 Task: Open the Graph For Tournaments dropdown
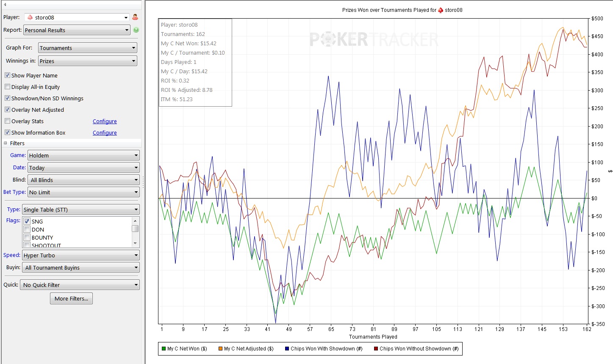click(x=88, y=48)
